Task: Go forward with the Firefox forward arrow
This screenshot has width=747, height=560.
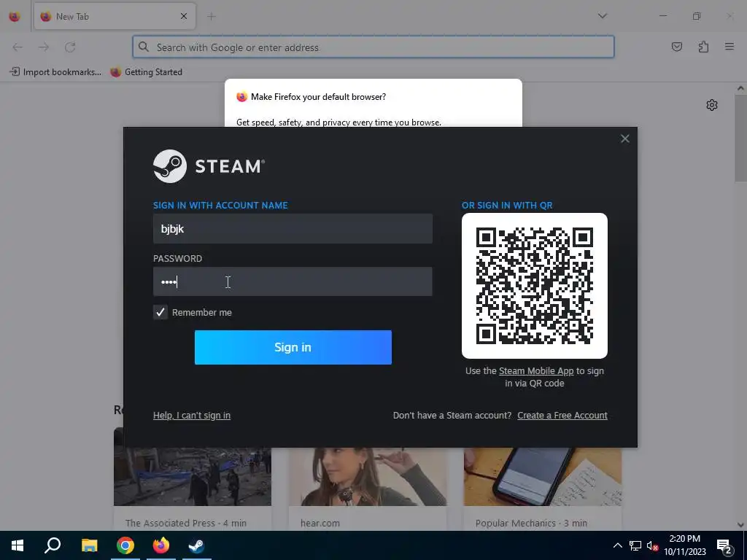Action: point(44,47)
